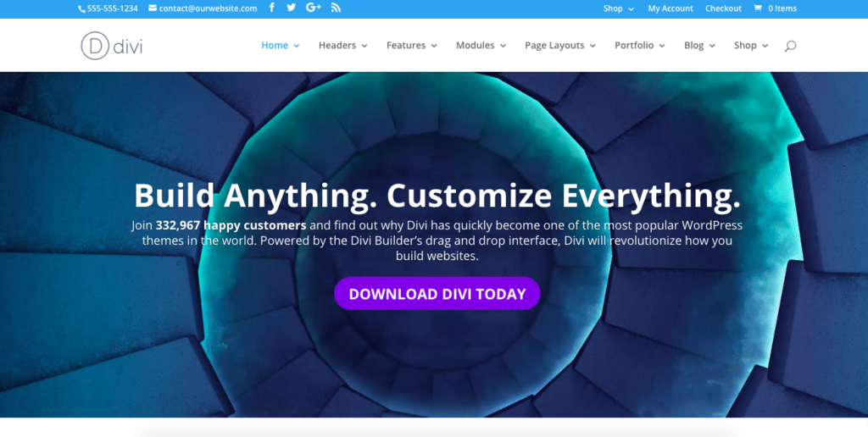
Task: Open the Page Layouts menu item
Action: click(554, 46)
